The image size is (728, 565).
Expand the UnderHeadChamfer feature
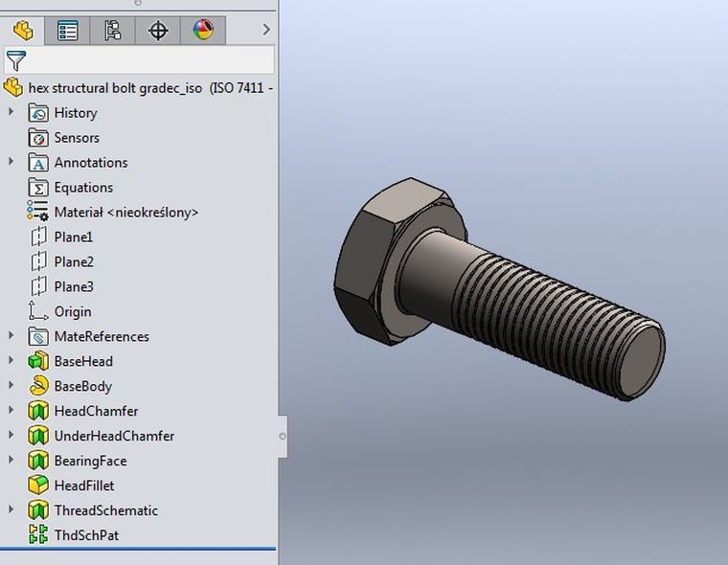click(x=11, y=435)
